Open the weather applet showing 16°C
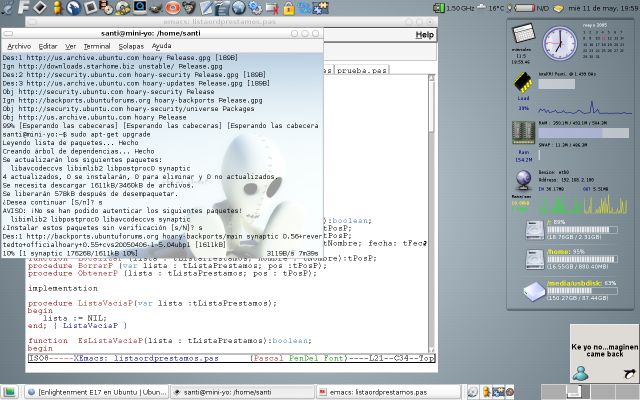Image resolution: width=640 pixels, height=400 pixels. click(491, 8)
